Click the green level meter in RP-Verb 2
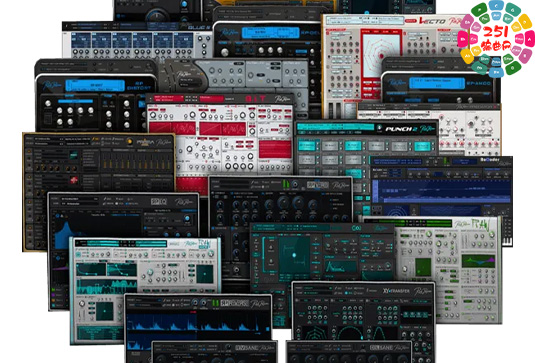Viewport: 535px width, 363px height. coord(286,185)
